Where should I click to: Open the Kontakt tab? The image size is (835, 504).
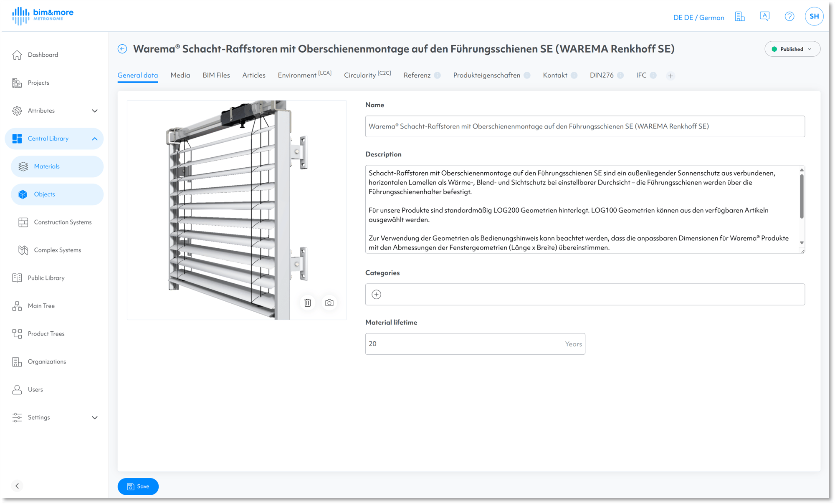[x=555, y=76]
